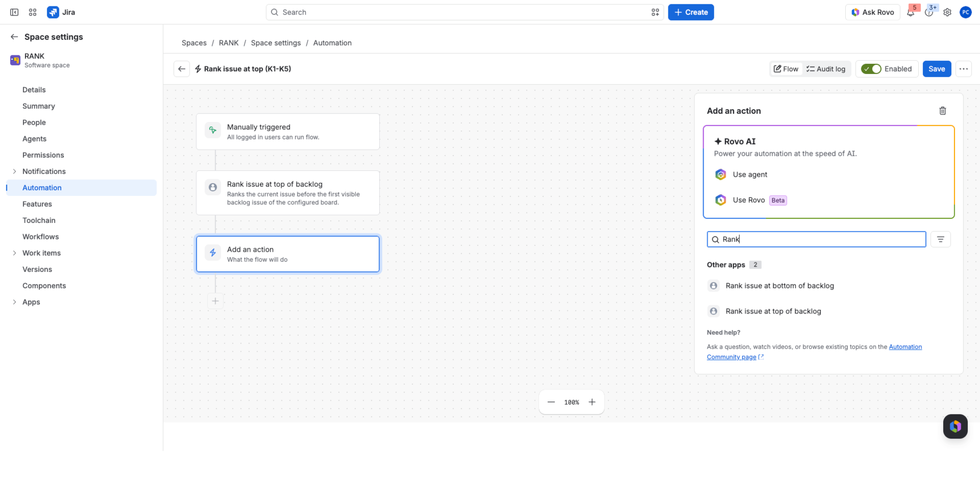980x479 pixels.
Task: Zoom out with the minus icon
Action: tap(551, 402)
